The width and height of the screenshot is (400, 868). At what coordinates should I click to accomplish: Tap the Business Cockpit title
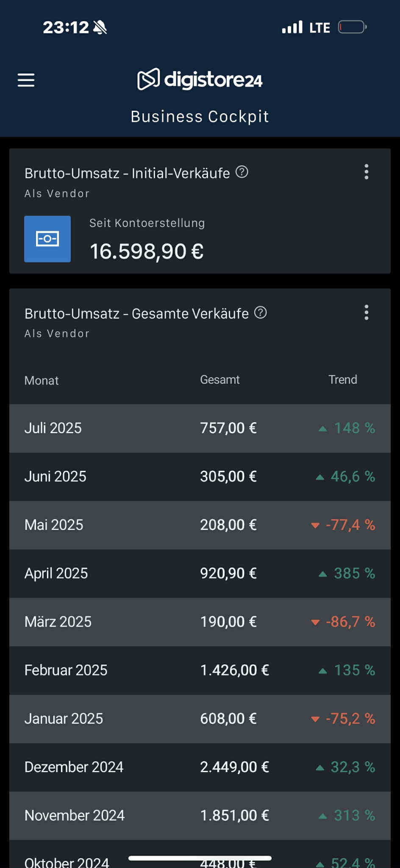coord(200,117)
